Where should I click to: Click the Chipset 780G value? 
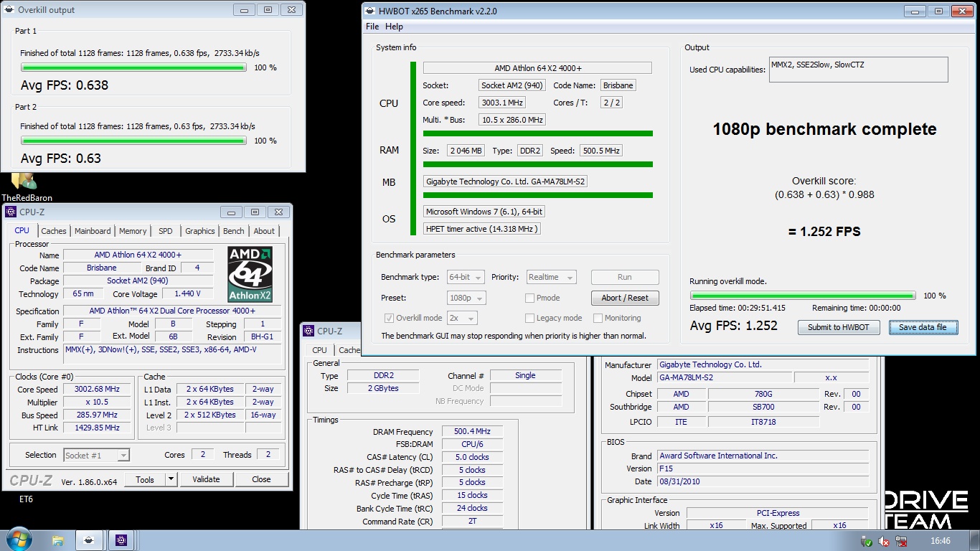click(763, 394)
